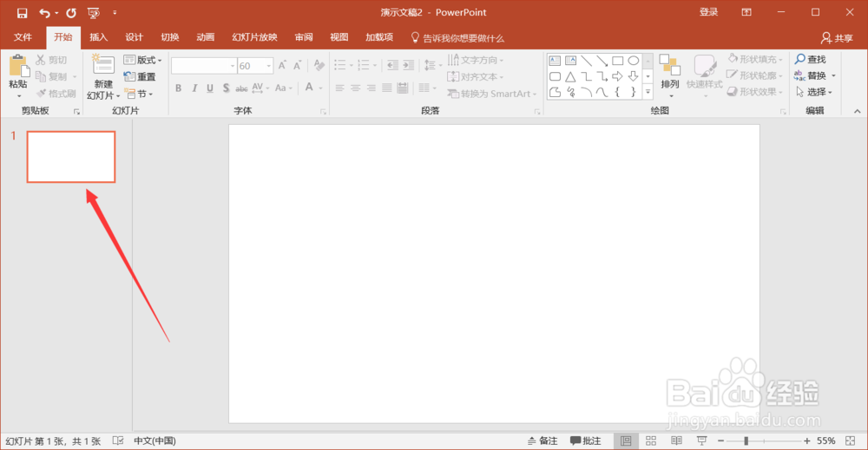Image resolution: width=868 pixels, height=450 pixels.
Task: Open the font name combo box
Action: coord(204,66)
